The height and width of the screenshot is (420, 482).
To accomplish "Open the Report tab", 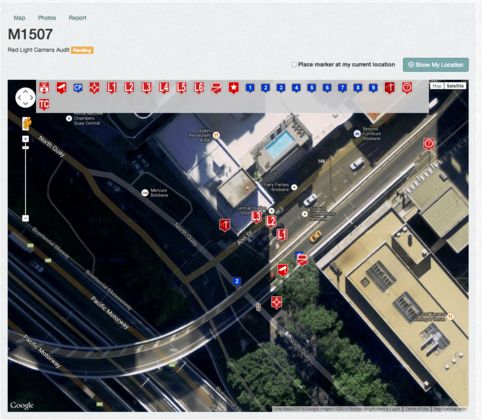I will click(77, 18).
